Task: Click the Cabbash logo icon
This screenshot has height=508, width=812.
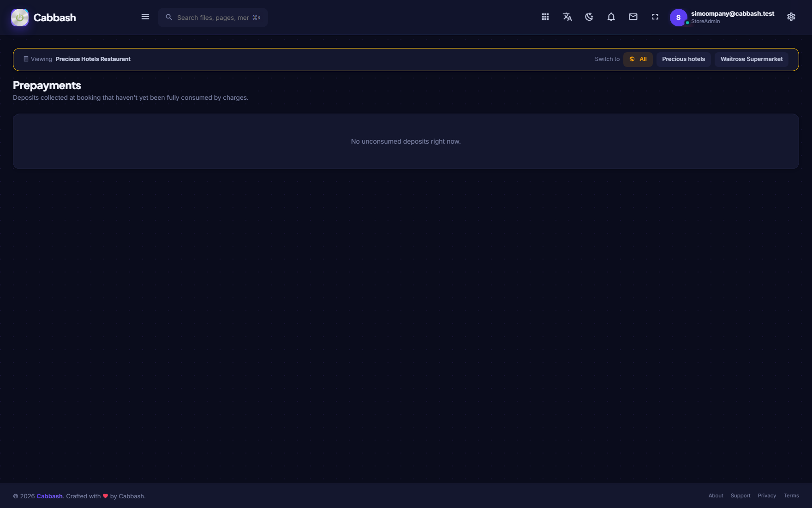Action: click(20, 18)
